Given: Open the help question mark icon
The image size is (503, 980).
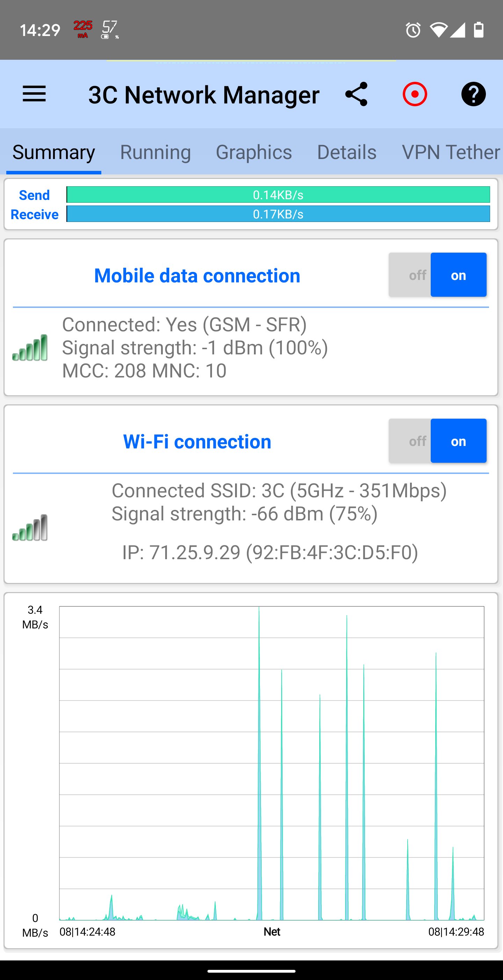Looking at the screenshot, I should click(x=473, y=94).
